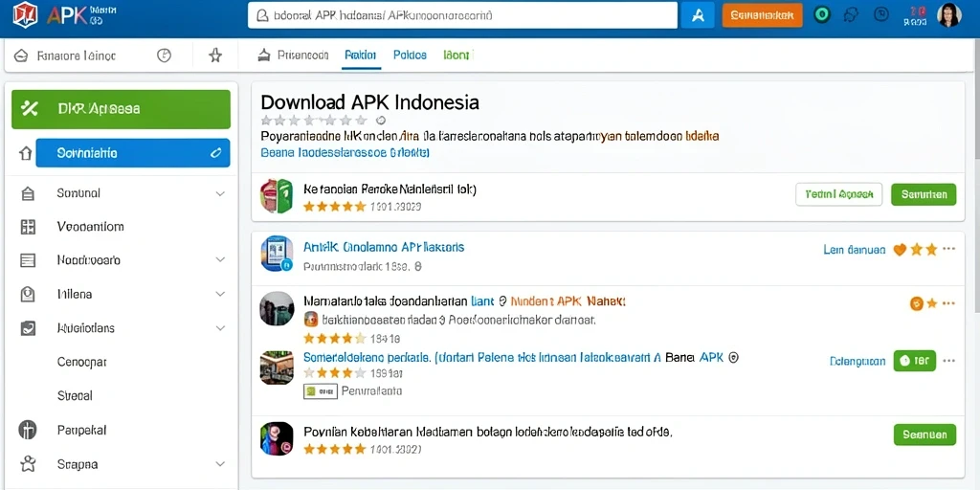980x490 pixels.
Task: Click the green circle icon in header
Action: (822, 14)
